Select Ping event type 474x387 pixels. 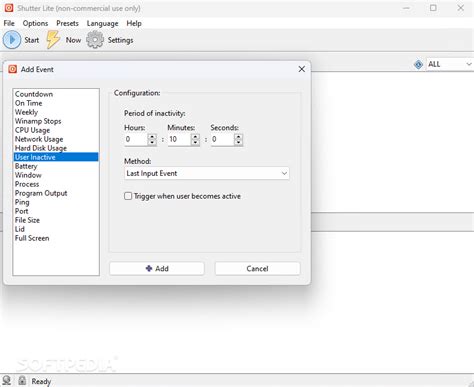coord(56,202)
